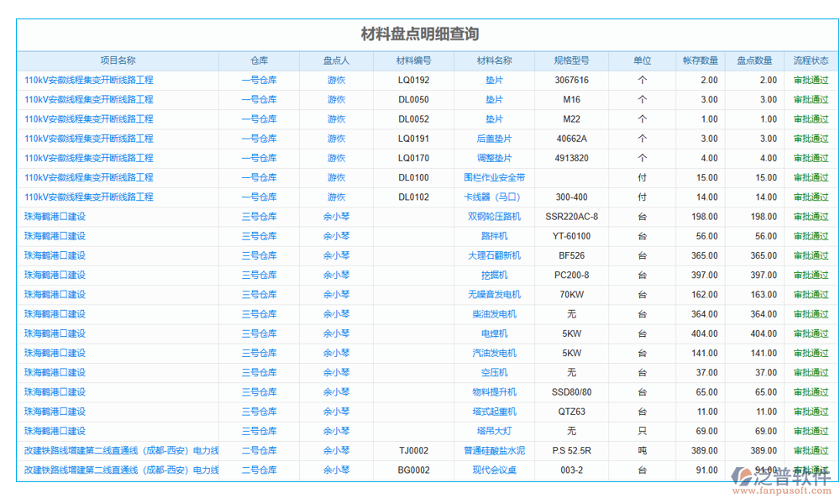Click the 流程状态 column header
Screen dimensions: 840x504
click(810, 60)
